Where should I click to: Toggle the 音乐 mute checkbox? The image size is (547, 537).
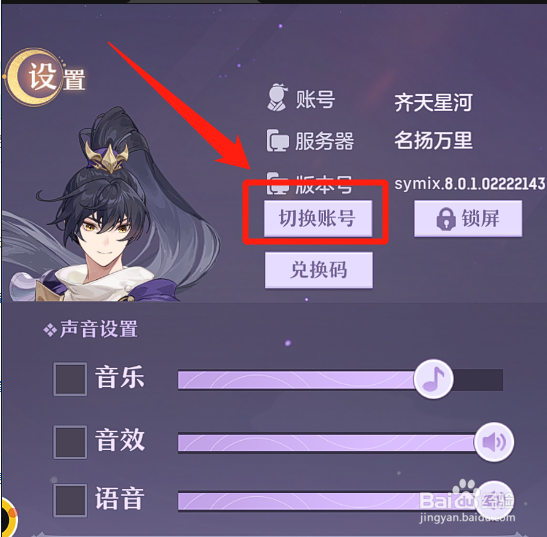[70, 379]
